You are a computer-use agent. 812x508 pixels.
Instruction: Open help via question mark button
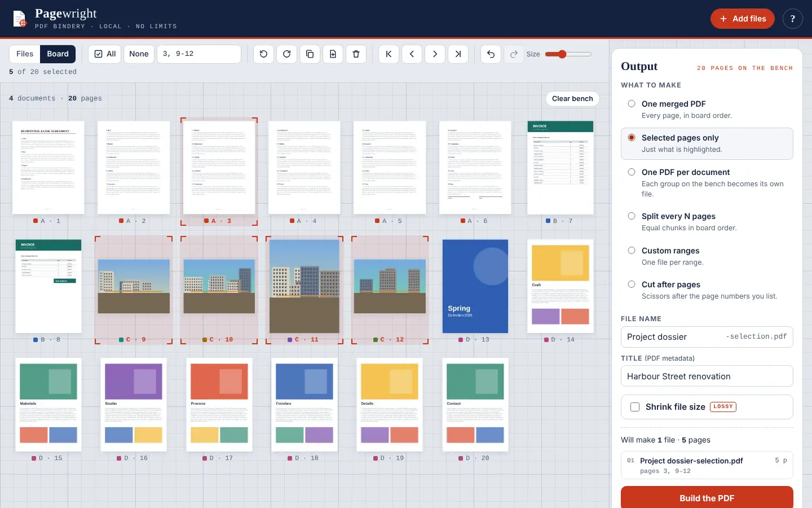tap(792, 19)
